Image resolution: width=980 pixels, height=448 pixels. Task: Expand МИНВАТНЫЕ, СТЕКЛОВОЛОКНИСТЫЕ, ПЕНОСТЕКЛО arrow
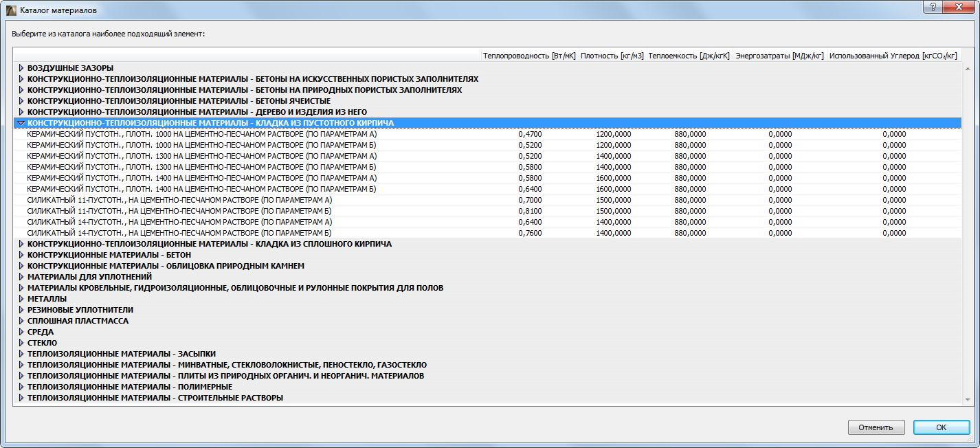[21, 365]
